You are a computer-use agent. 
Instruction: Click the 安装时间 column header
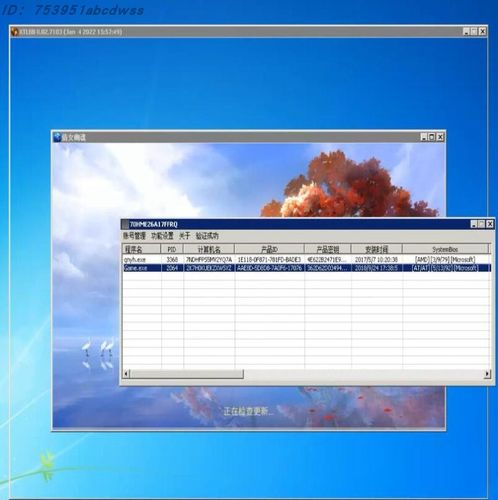click(377, 249)
